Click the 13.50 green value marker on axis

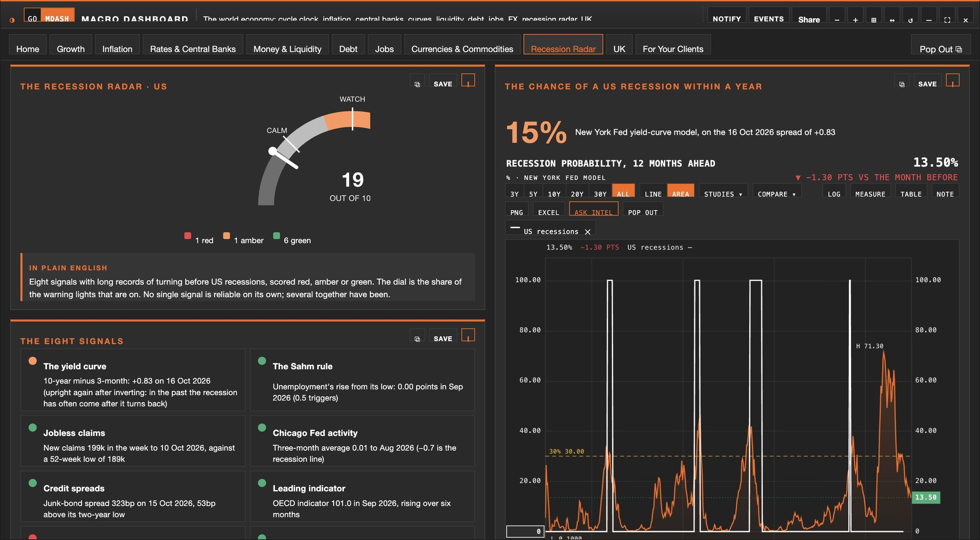(926, 497)
